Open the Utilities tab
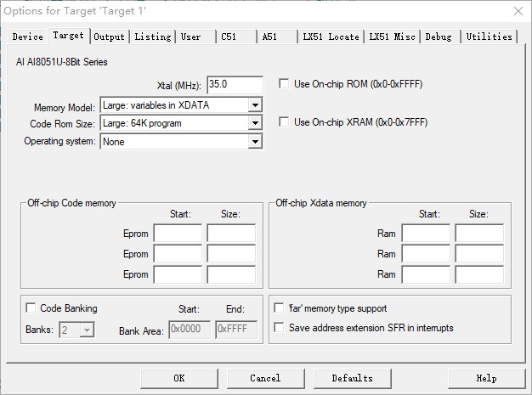This screenshot has width=532, height=395. coord(489,37)
